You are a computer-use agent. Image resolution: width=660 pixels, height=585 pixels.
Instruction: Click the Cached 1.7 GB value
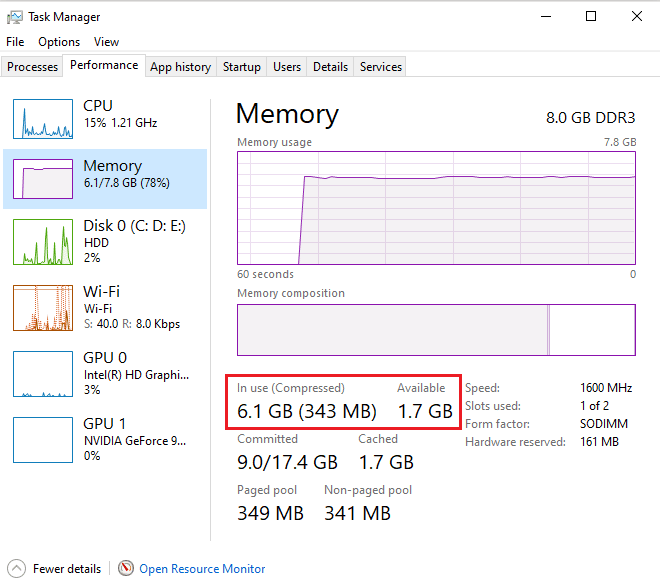[x=386, y=462]
